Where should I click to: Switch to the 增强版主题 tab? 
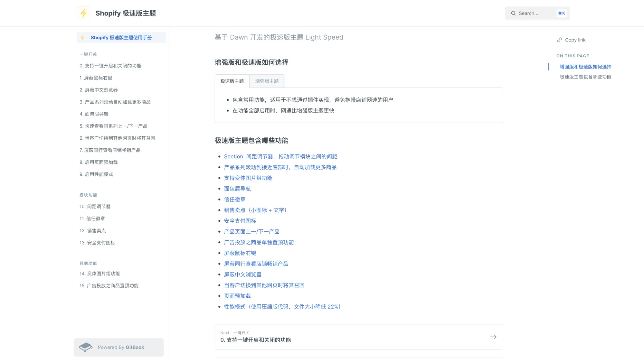click(267, 81)
